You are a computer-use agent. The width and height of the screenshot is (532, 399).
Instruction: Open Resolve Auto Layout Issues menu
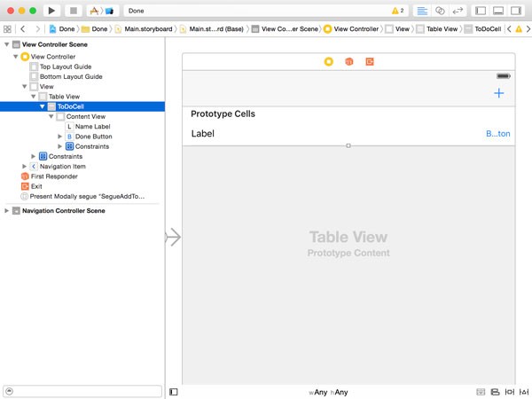524,392
